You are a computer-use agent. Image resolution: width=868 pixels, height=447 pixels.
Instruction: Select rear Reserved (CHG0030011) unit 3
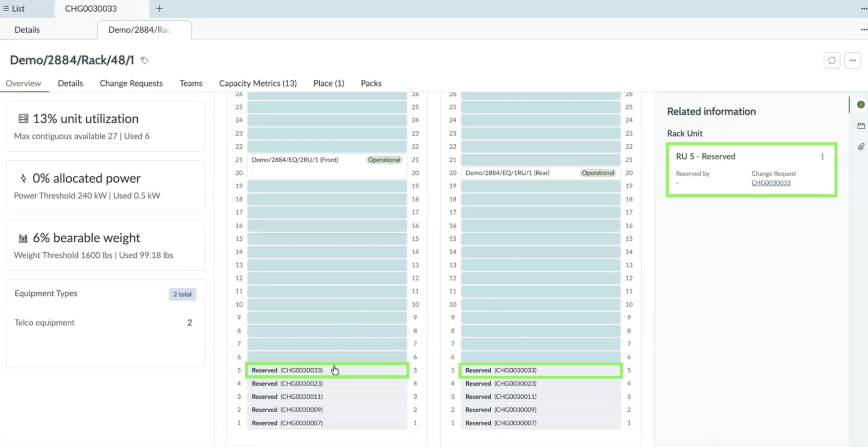click(540, 397)
